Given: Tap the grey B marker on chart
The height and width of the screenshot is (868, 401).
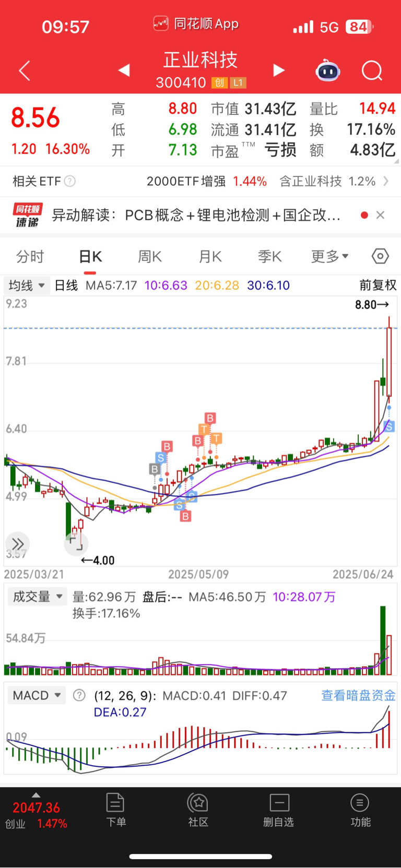Looking at the screenshot, I should pos(155,469).
